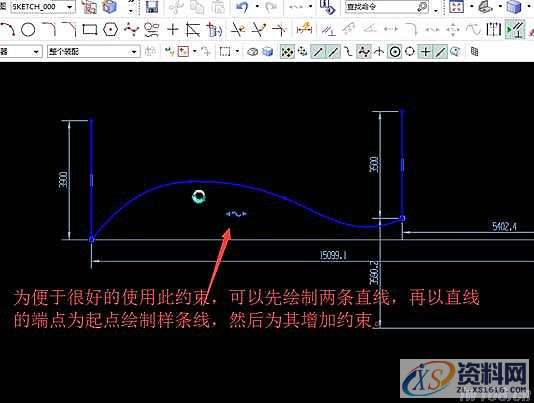This screenshot has width=534, height=403.
Task: Toggle End Point snap option
Action: coord(318,52)
